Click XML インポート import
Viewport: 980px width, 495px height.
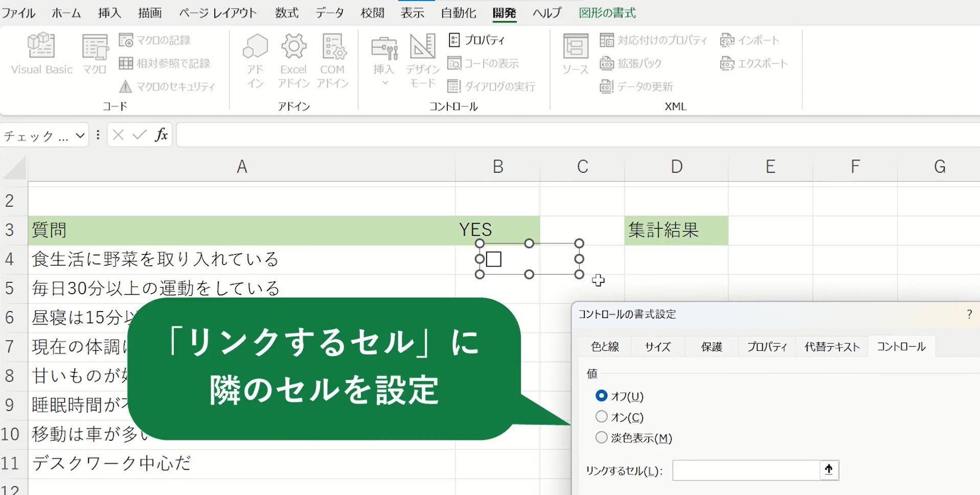click(749, 40)
